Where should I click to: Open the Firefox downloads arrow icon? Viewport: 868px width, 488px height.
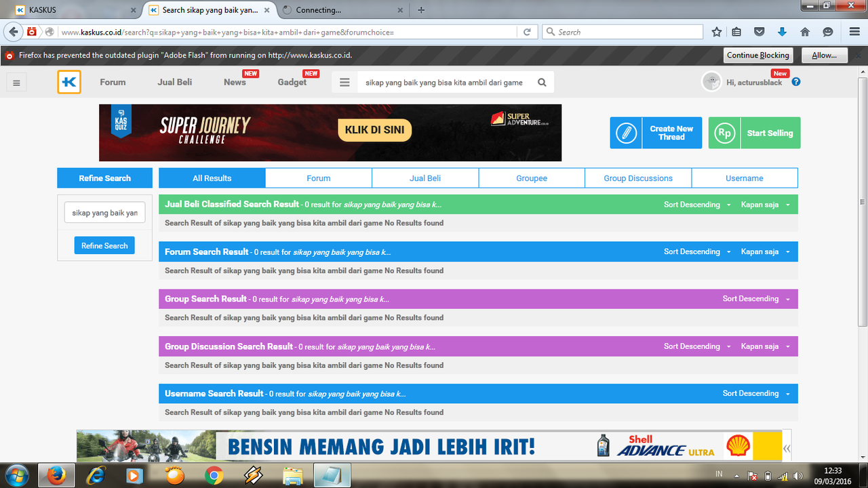coord(782,32)
